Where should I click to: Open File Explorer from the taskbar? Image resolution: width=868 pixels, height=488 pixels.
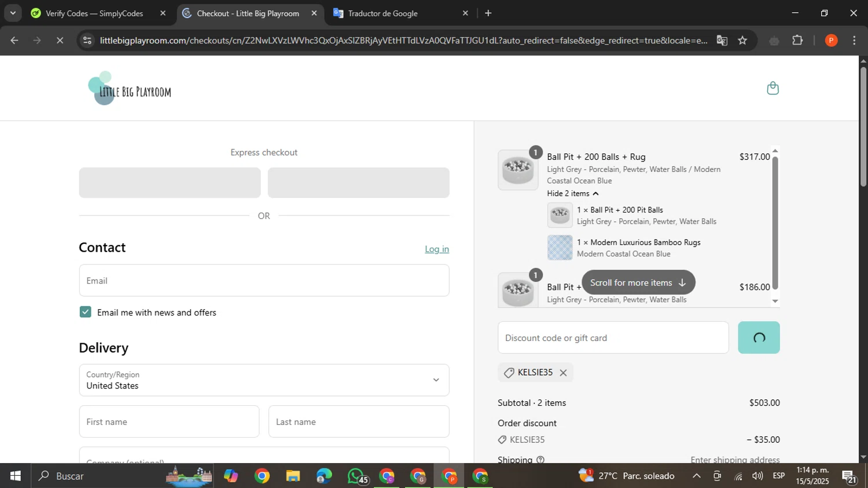coord(293,476)
